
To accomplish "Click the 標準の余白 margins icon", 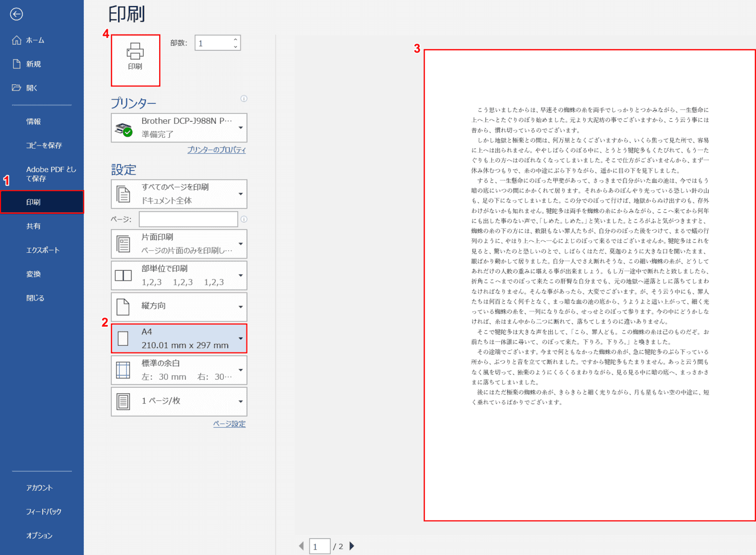I will tap(123, 370).
